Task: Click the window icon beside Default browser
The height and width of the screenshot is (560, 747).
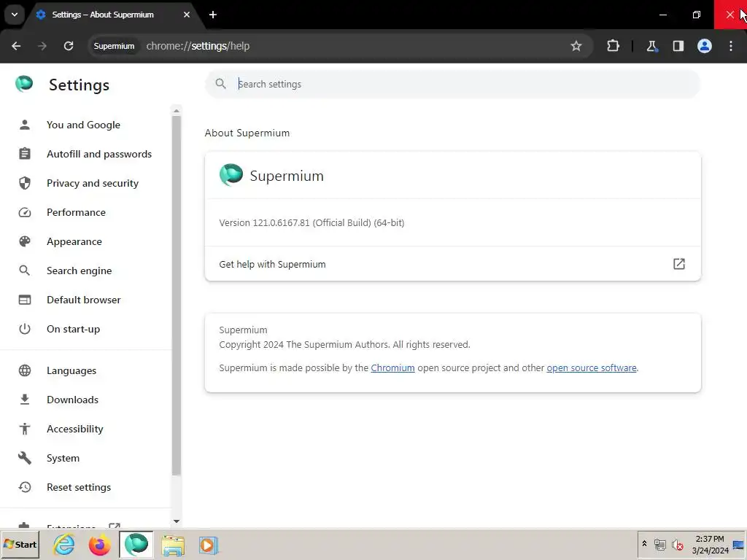Action: pos(25,300)
